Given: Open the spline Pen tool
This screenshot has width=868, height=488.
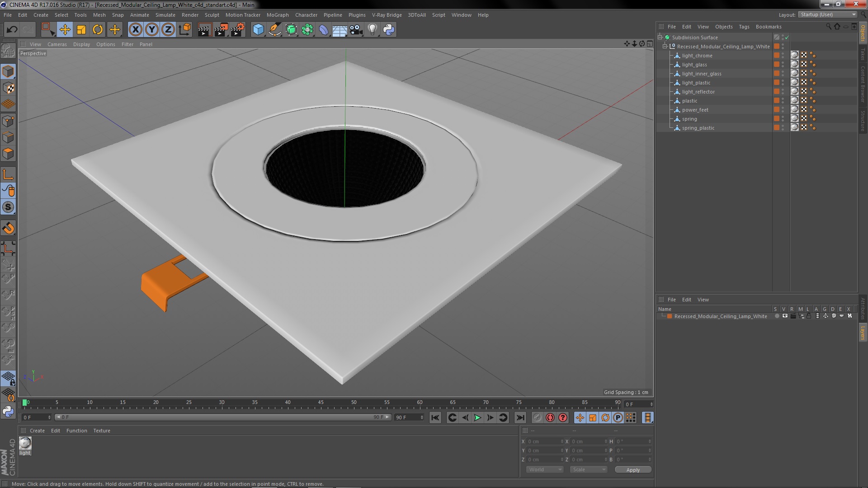Looking at the screenshot, I should 275,30.
